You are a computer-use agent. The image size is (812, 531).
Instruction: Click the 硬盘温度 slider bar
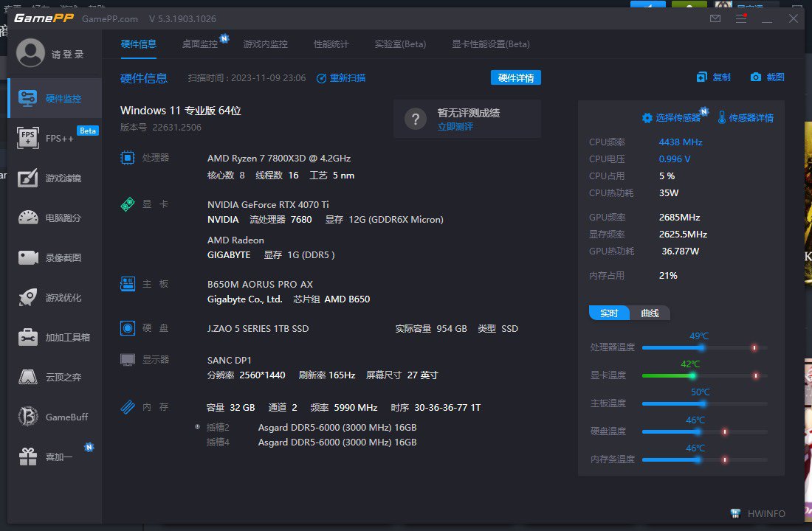click(704, 431)
